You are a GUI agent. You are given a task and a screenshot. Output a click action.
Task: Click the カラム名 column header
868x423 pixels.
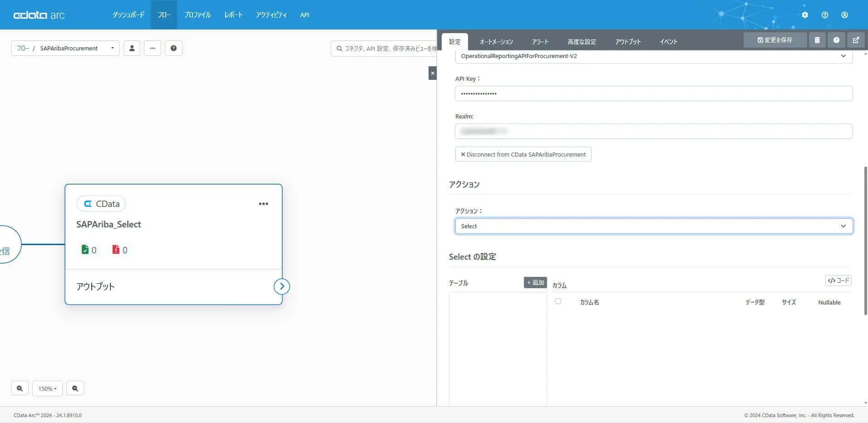tap(589, 302)
